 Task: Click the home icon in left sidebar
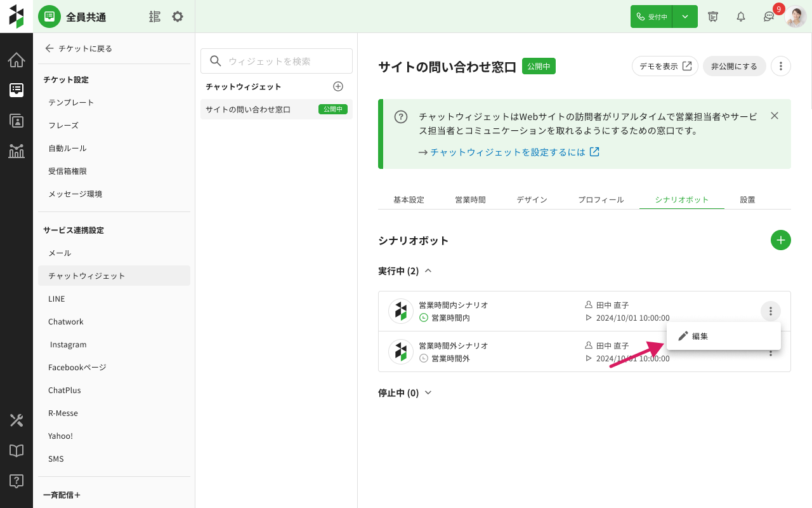click(x=16, y=60)
